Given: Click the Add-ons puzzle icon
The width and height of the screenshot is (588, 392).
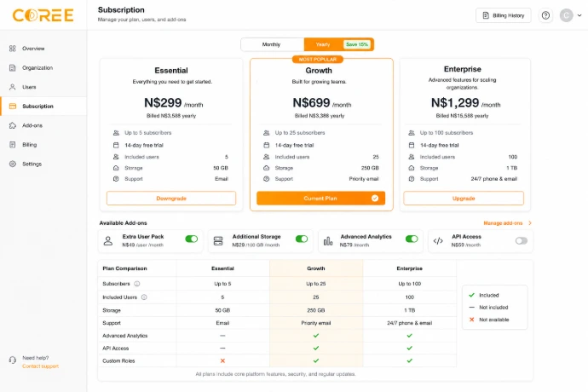Looking at the screenshot, I should click(13, 125).
